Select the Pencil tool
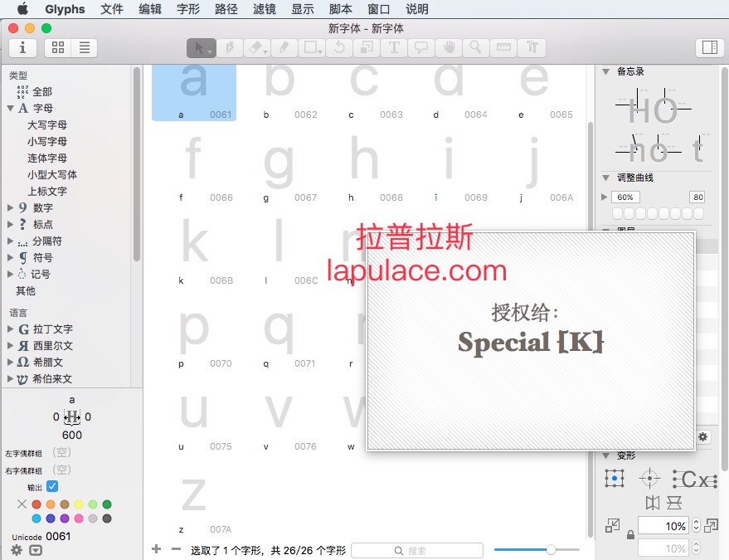 (284, 48)
